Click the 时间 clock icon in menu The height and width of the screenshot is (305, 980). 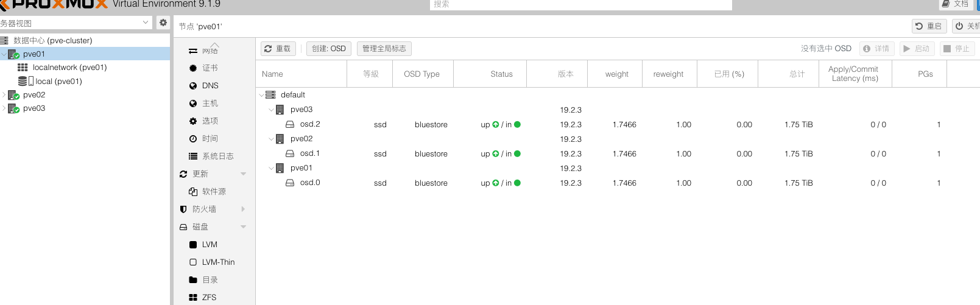point(193,139)
